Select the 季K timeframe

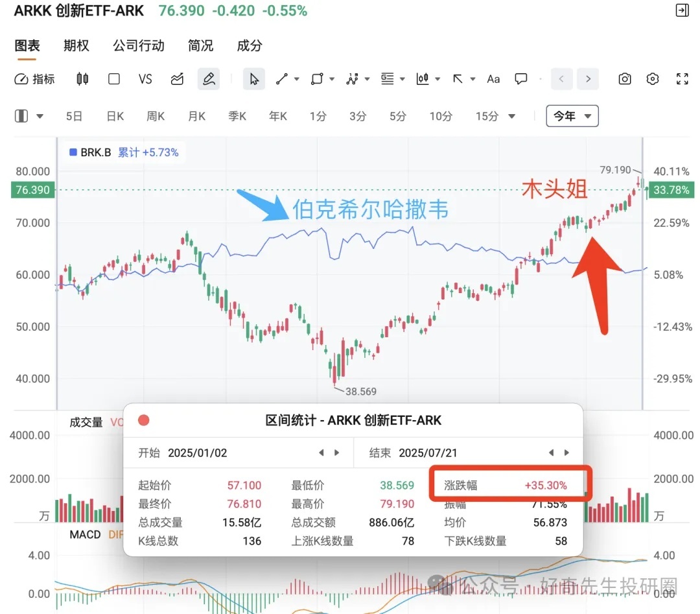click(237, 117)
